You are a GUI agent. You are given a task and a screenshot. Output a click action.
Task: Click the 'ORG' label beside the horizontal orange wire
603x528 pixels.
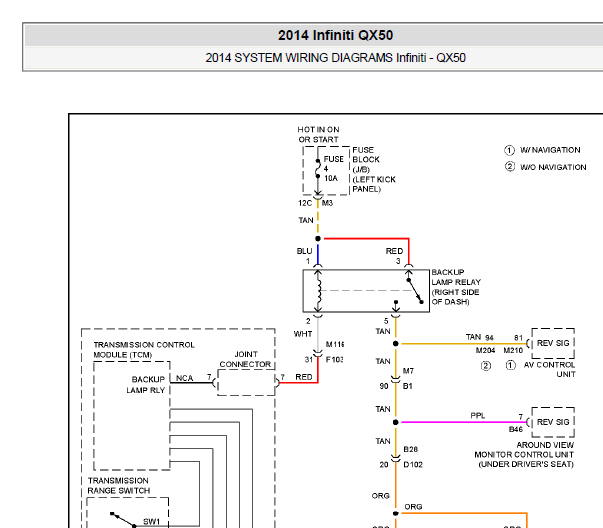click(x=413, y=507)
